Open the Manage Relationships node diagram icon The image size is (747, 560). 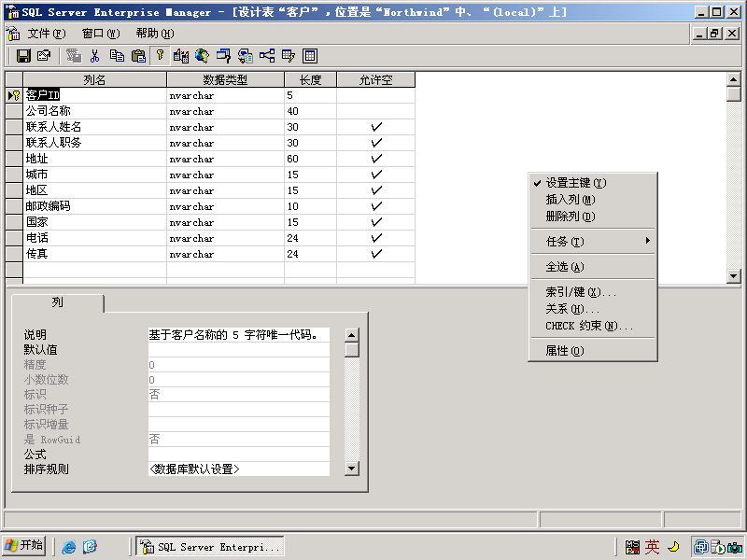click(x=267, y=56)
